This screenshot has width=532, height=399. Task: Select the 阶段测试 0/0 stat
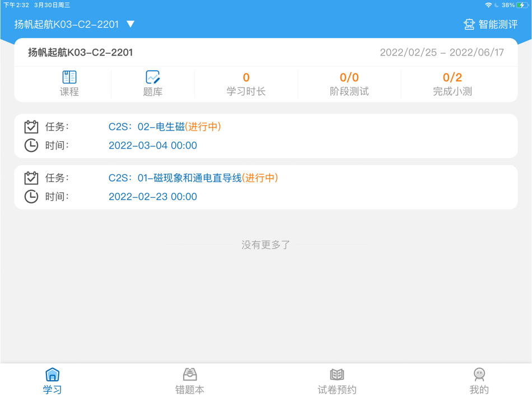point(348,84)
